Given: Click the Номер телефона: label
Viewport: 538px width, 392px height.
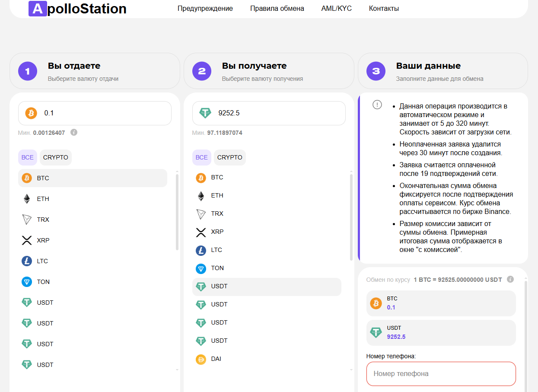Looking at the screenshot, I should 391,357.
